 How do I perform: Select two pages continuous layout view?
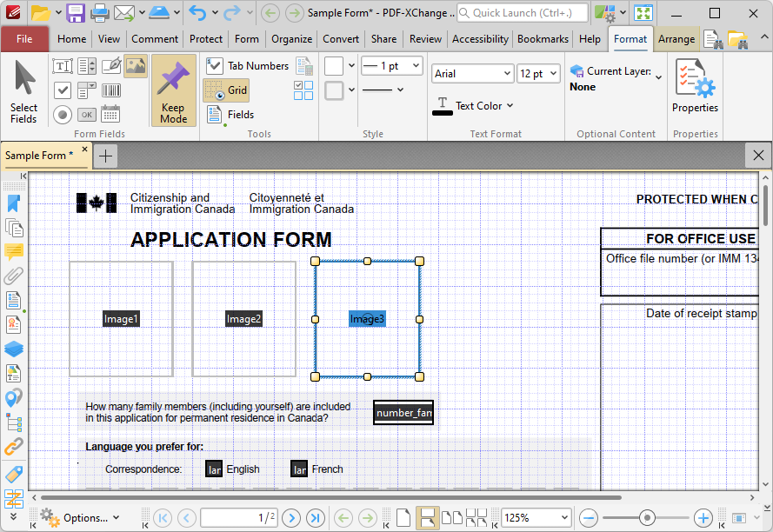(476, 518)
